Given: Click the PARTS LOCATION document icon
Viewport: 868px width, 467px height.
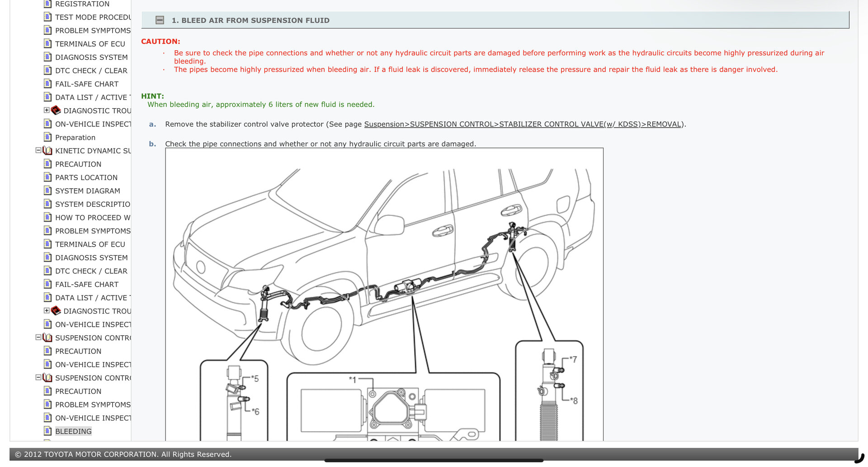Looking at the screenshot, I should pyautogui.click(x=48, y=177).
